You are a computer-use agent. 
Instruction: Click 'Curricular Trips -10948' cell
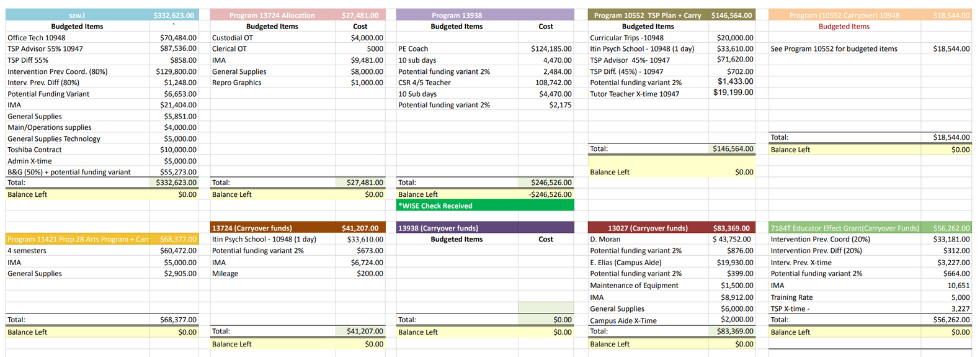click(x=648, y=38)
